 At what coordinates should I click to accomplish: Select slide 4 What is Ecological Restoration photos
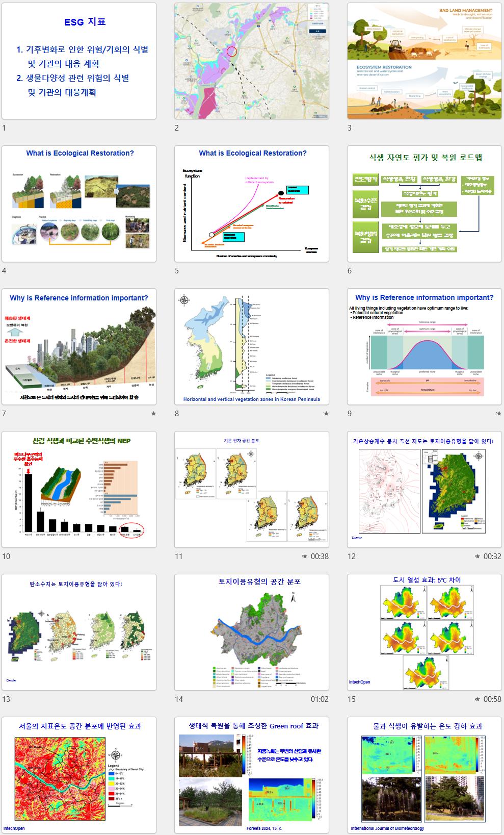(x=79, y=204)
